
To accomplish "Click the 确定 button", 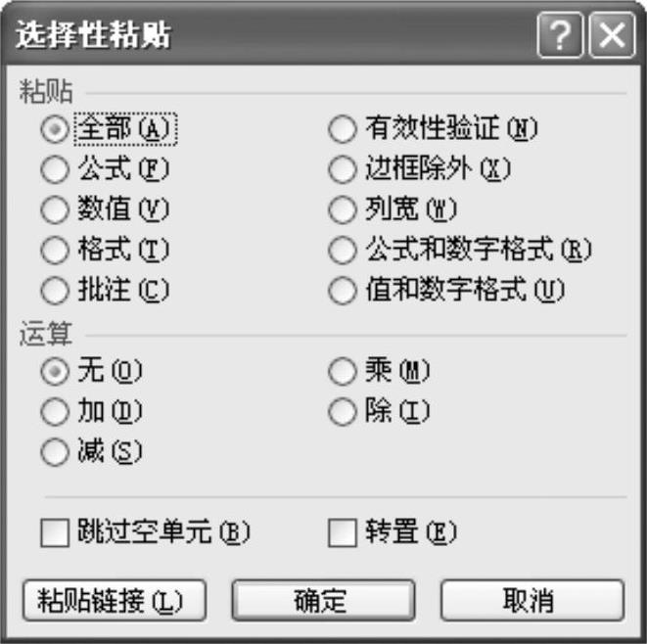I will [x=323, y=600].
